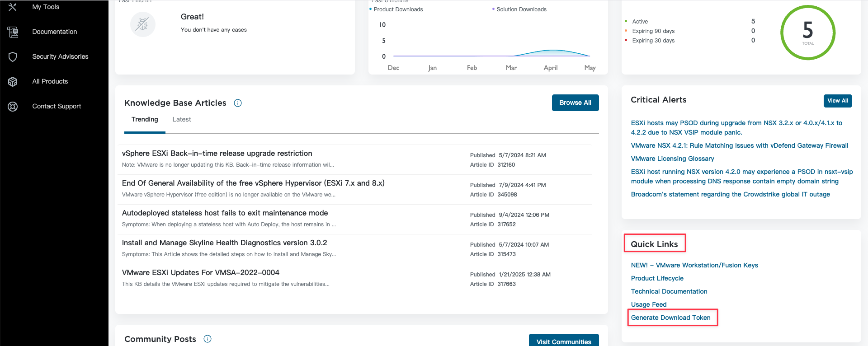
Task: Click the All Products cube icon
Action: click(x=13, y=81)
